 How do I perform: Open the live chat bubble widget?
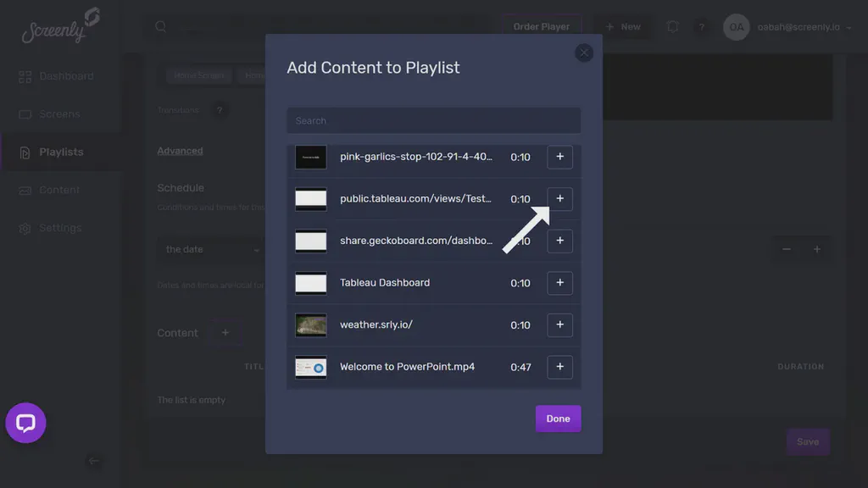(25, 424)
